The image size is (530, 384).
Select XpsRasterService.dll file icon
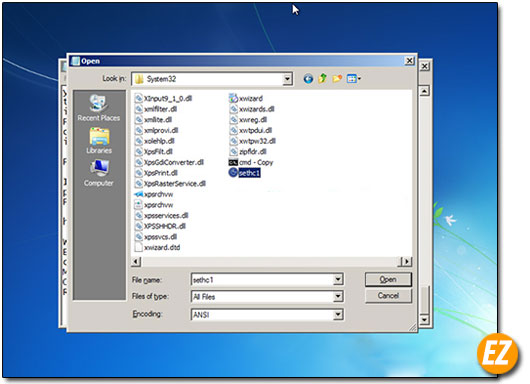click(x=139, y=184)
